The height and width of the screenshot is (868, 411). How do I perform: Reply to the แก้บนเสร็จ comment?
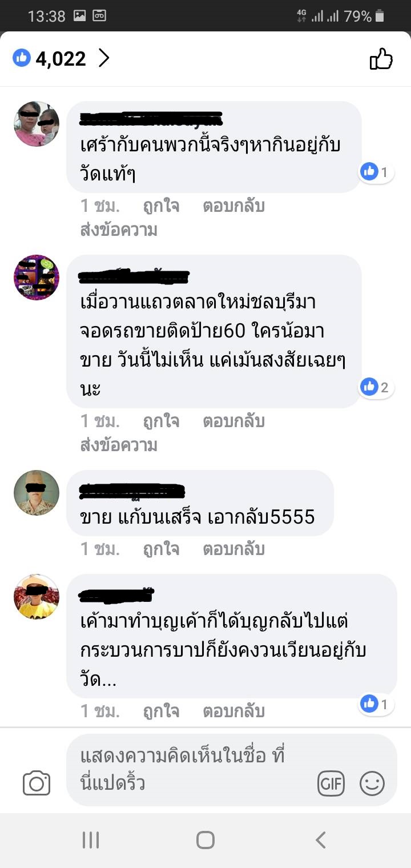[233, 549]
